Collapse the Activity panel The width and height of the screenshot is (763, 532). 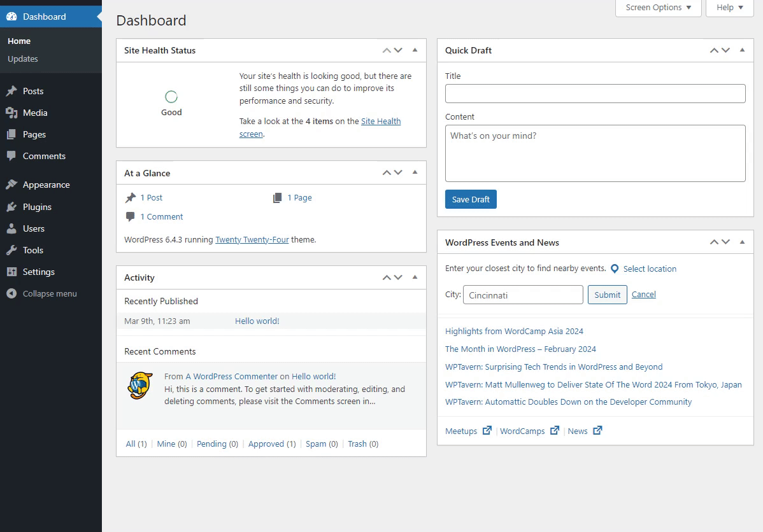(x=415, y=277)
